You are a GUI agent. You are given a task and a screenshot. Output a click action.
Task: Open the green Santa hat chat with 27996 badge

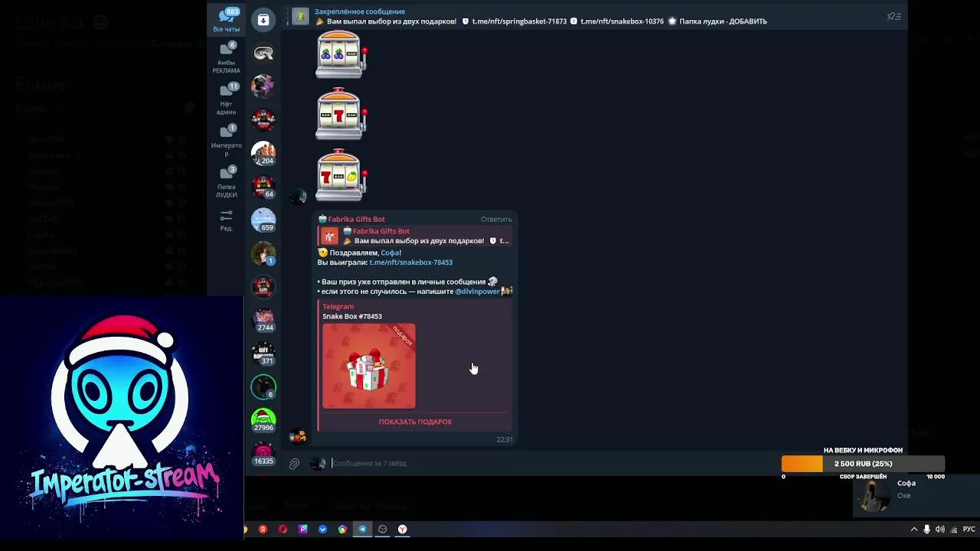263,421
